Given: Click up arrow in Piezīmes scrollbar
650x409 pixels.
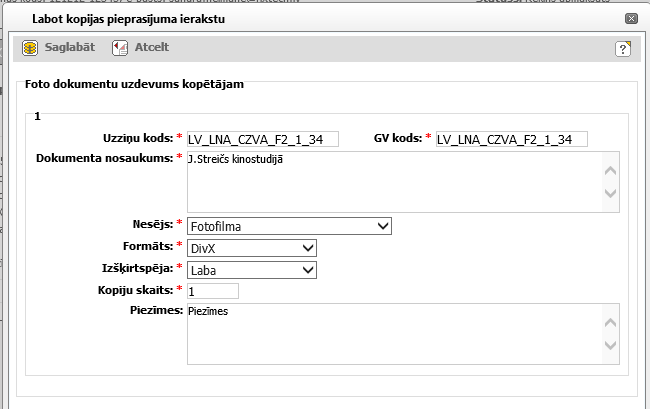Looking at the screenshot, I should coord(611,322).
